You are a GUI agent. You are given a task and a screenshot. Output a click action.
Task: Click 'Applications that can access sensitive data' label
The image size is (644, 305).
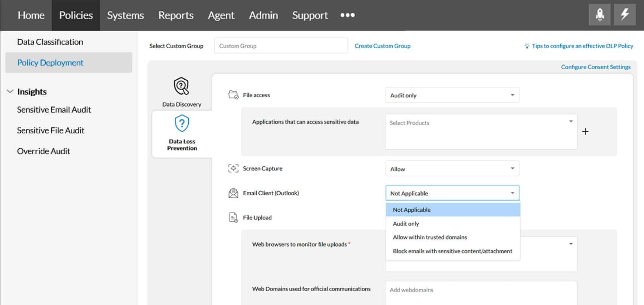tap(305, 122)
